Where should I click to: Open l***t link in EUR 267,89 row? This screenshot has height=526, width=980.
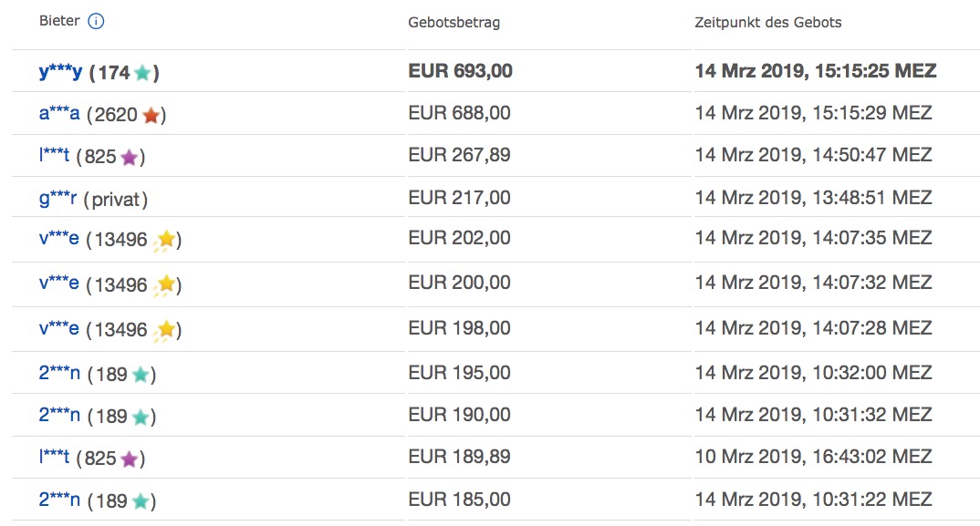pos(55,155)
